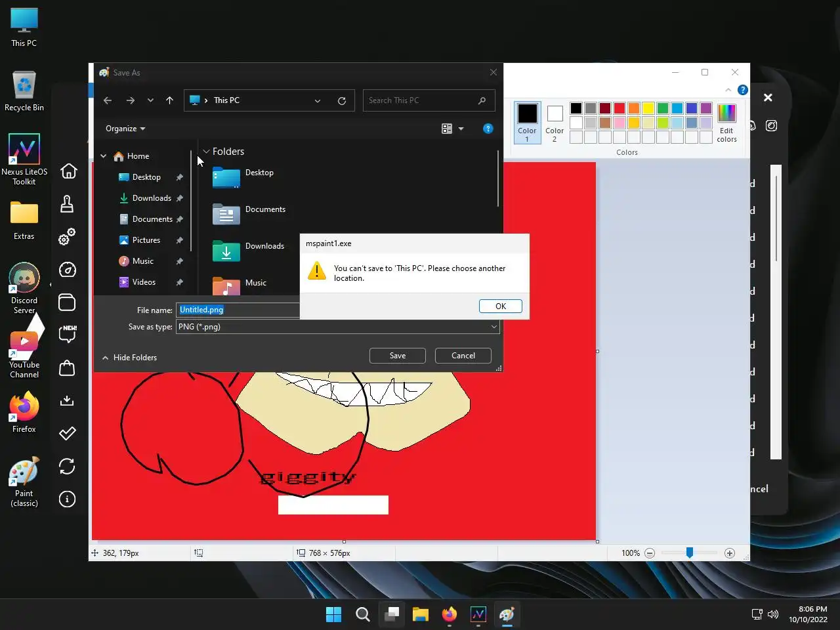
Task: Open Paint help question mark icon
Action: (743, 90)
